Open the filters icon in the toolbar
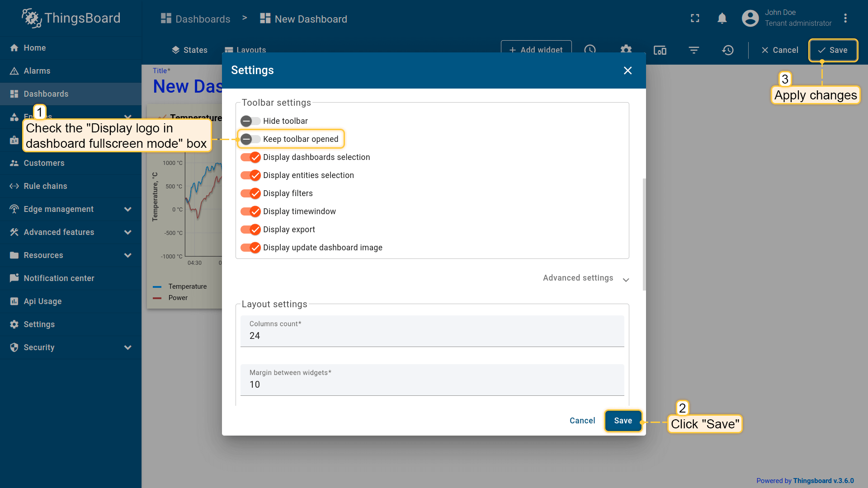The height and width of the screenshot is (488, 868). [x=693, y=50]
